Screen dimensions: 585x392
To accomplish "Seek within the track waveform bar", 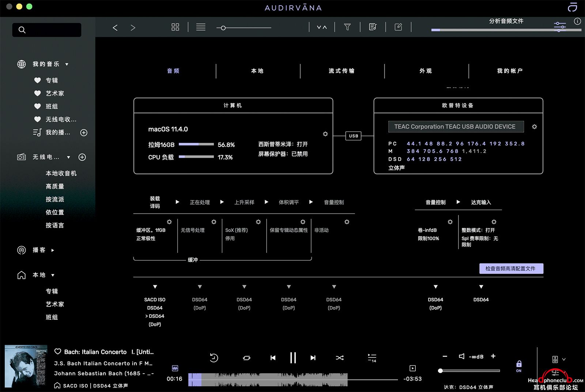I will [293, 380].
